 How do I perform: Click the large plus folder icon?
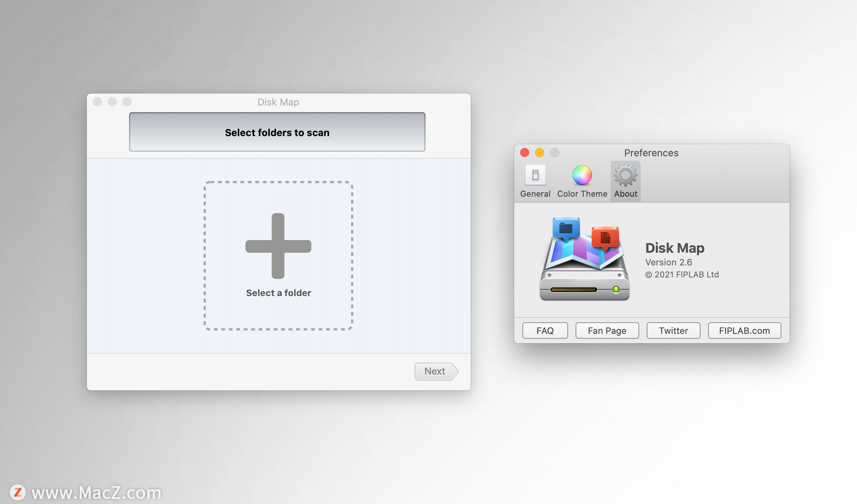pyautogui.click(x=278, y=246)
